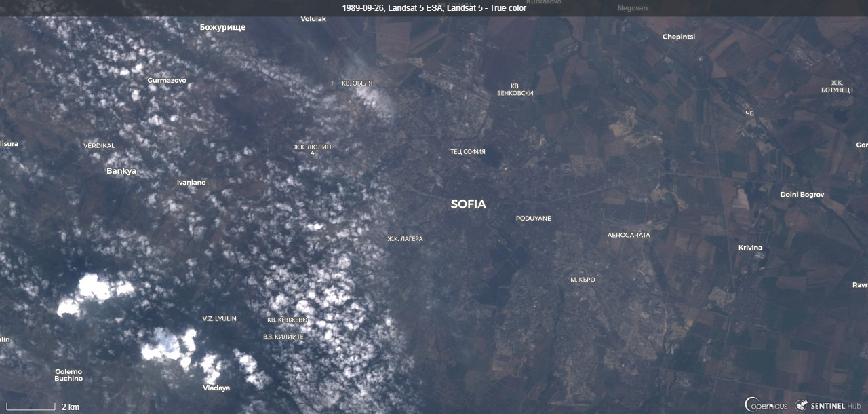Screen dimensions: 868x414
Task: Click the V.Z. LYULIN map label
Action: (220, 319)
